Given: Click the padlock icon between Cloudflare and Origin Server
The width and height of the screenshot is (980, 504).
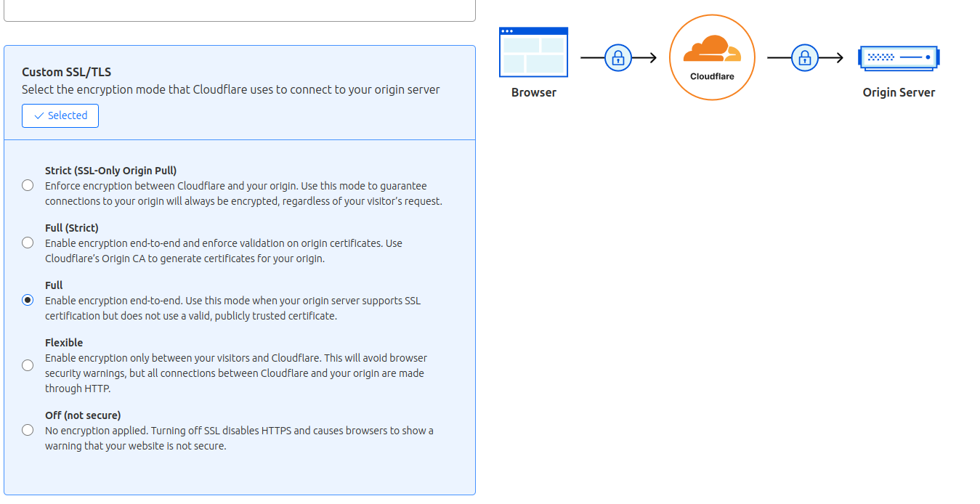Looking at the screenshot, I should 805,57.
